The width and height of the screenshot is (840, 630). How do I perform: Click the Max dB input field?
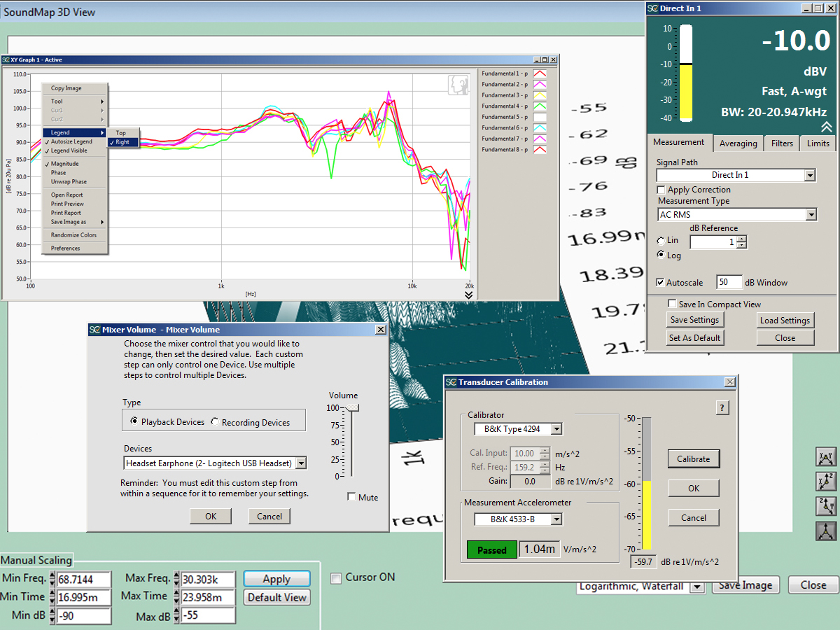[x=207, y=616]
